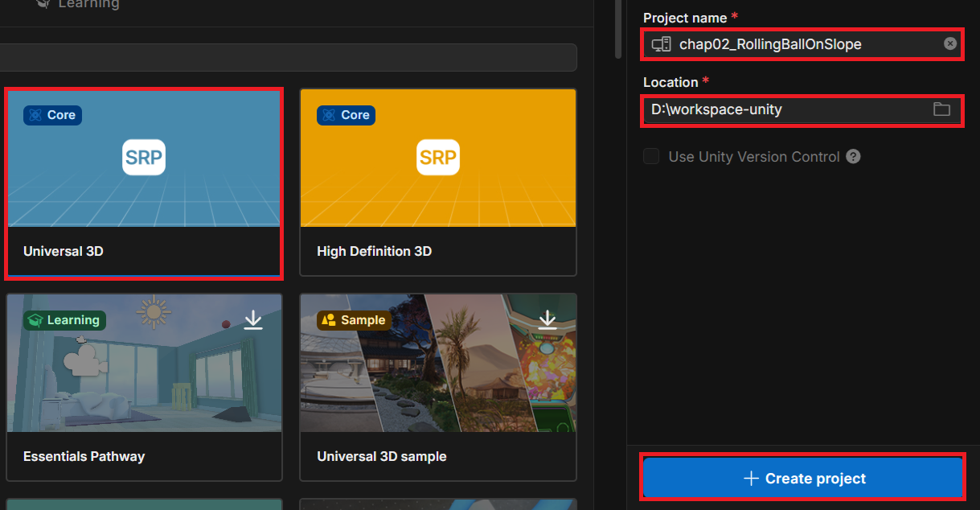
Task: Choose the Universal 3D sample template
Action: coord(438,387)
